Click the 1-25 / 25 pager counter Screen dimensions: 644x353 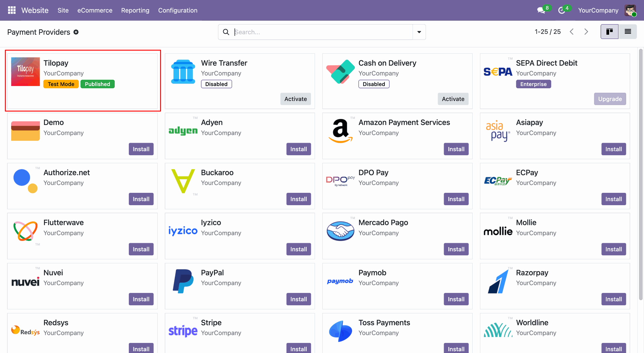[547, 32]
